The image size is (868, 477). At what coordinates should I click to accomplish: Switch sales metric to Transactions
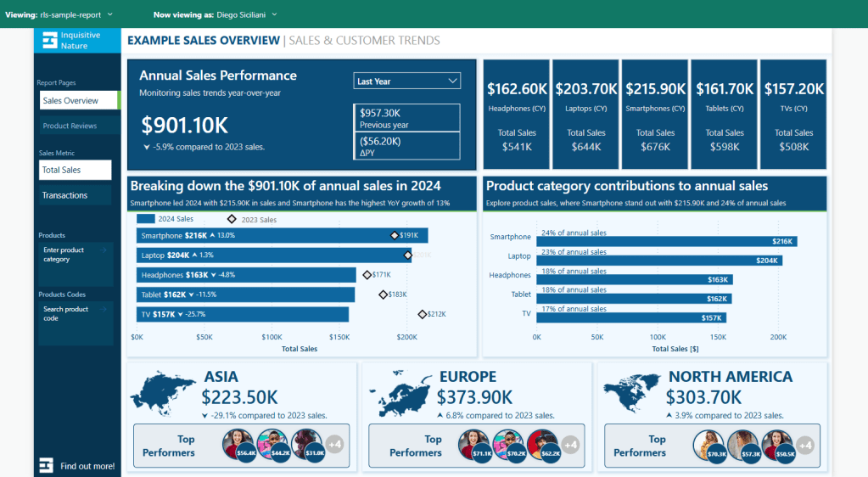coord(75,195)
